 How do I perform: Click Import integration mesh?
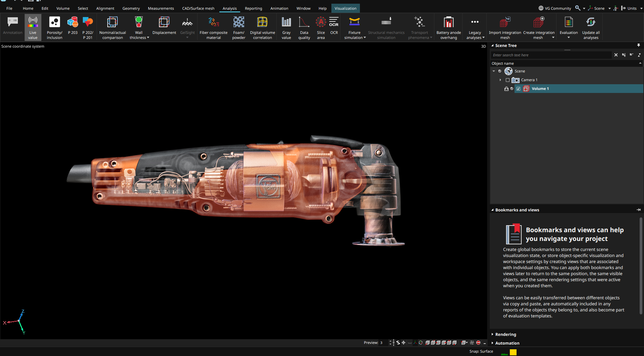pos(505,28)
